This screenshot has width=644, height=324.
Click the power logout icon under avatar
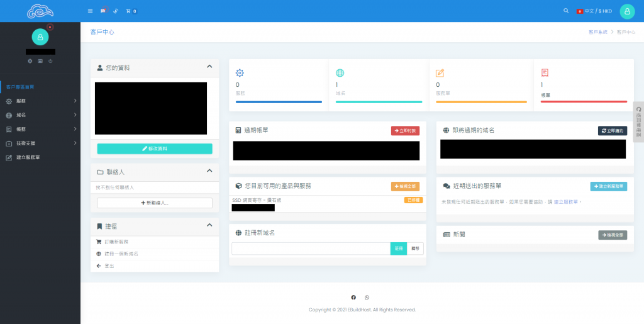50,61
